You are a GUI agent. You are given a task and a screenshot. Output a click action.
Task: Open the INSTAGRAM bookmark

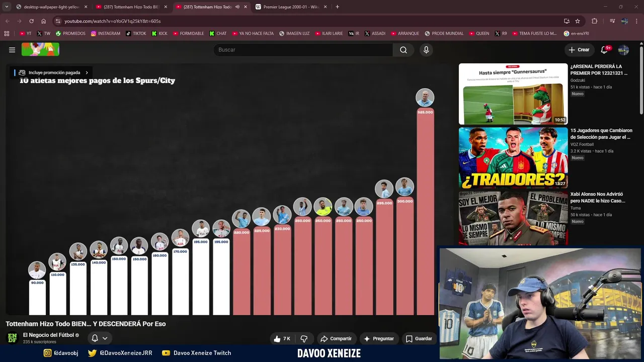pos(106,34)
